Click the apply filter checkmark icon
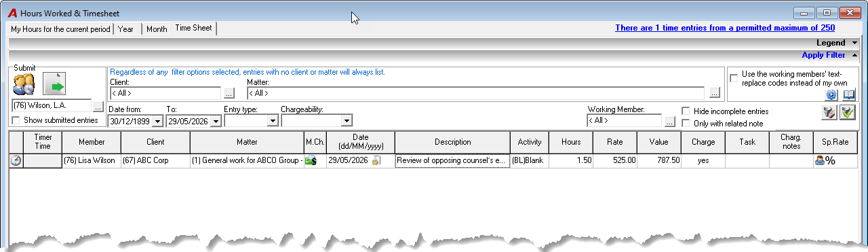 pos(847,113)
